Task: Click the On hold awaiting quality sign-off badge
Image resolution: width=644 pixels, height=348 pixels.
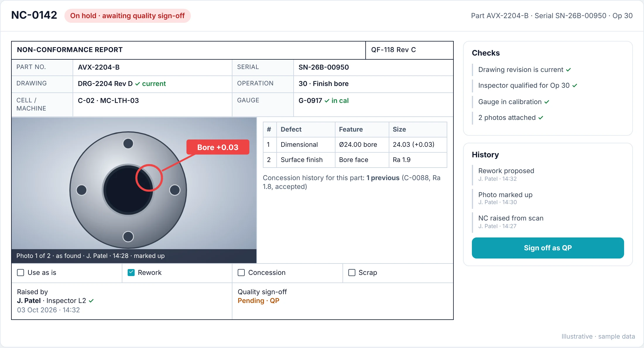Action: (128, 16)
